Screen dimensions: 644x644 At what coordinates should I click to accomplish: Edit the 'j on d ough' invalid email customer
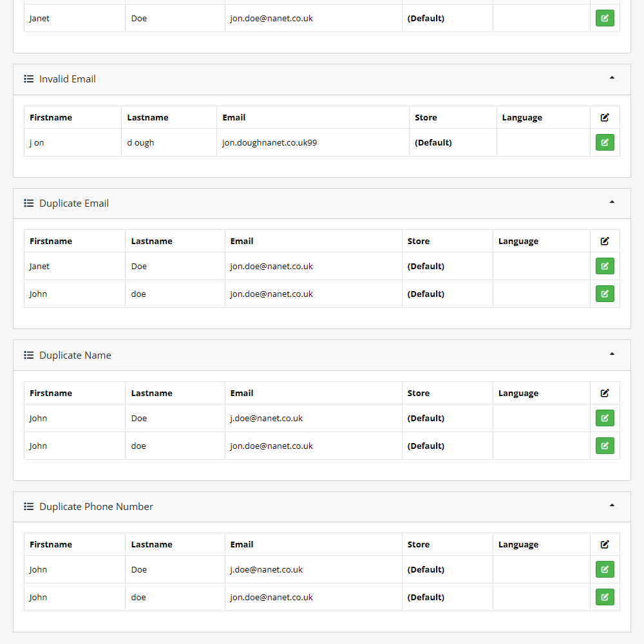pyautogui.click(x=605, y=142)
